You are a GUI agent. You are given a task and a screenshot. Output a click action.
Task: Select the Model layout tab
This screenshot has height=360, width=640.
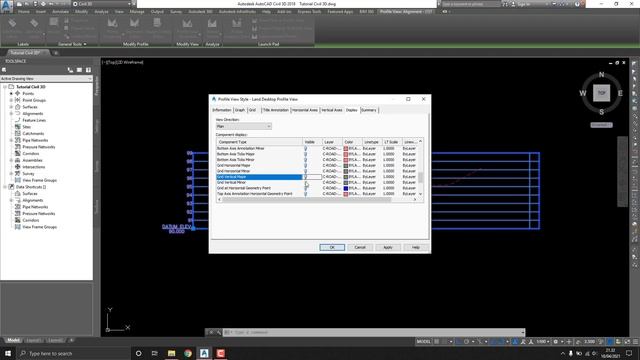click(x=13, y=340)
